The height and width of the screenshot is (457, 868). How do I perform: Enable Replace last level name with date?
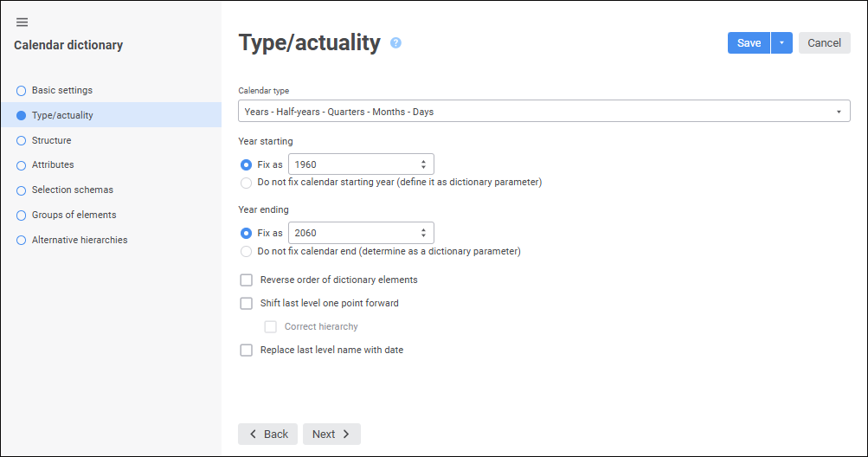tap(247, 350)
